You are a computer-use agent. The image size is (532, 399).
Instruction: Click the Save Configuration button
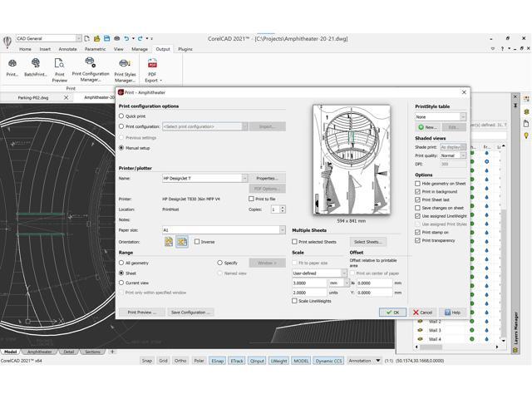pos(190,313)
